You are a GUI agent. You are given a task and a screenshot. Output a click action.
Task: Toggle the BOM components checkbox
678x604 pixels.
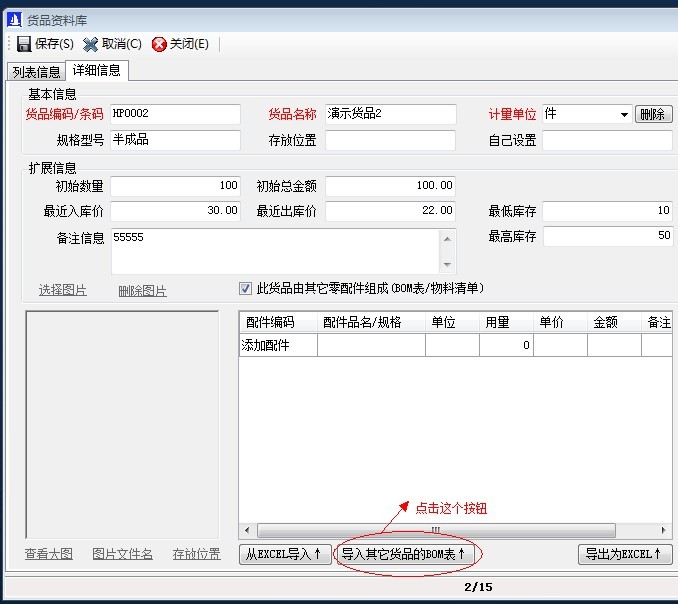(246, 288)
